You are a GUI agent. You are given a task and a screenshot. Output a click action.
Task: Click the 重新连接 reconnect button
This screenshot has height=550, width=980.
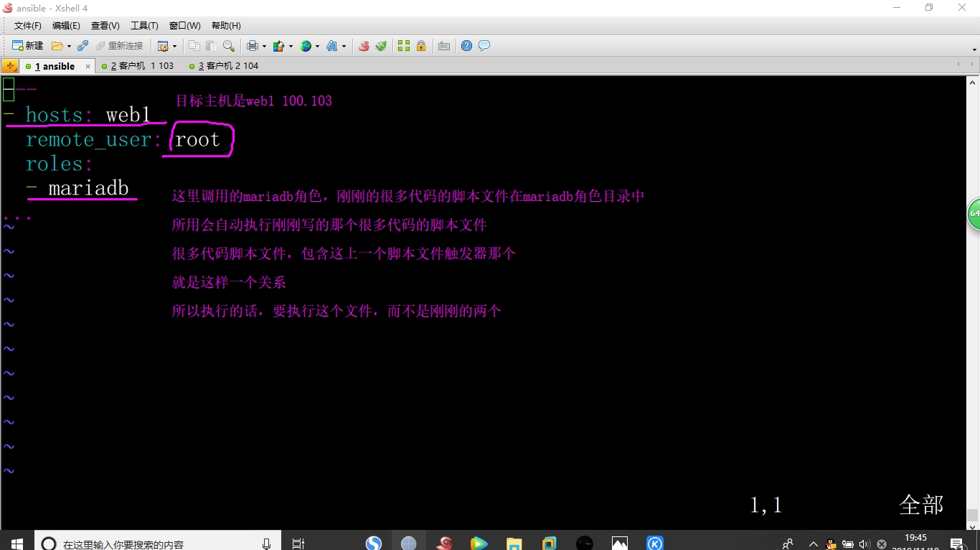click(x=120, y=46)
